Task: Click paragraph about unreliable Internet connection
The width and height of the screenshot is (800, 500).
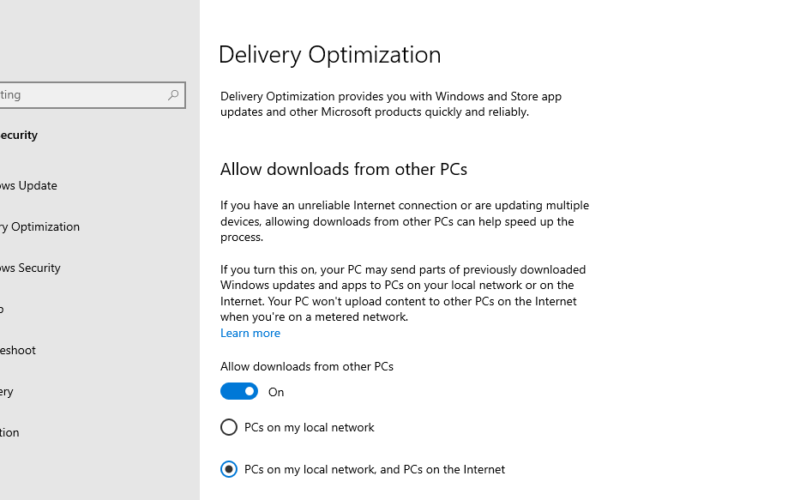Action: 405,221
